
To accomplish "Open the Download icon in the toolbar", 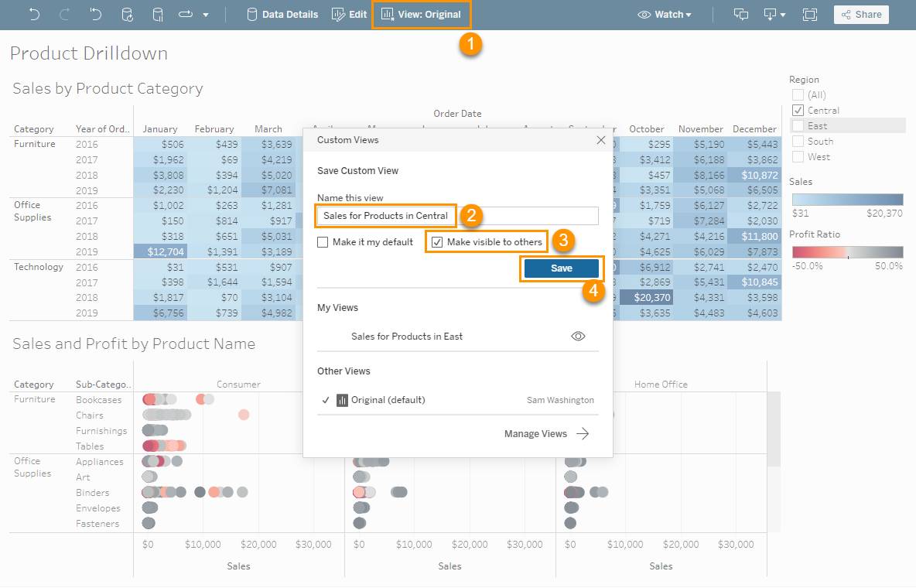I will (x=769, y=14).
